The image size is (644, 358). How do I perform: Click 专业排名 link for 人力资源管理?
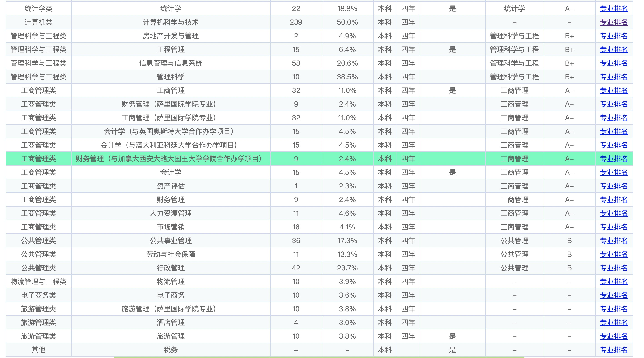[613, 213]
